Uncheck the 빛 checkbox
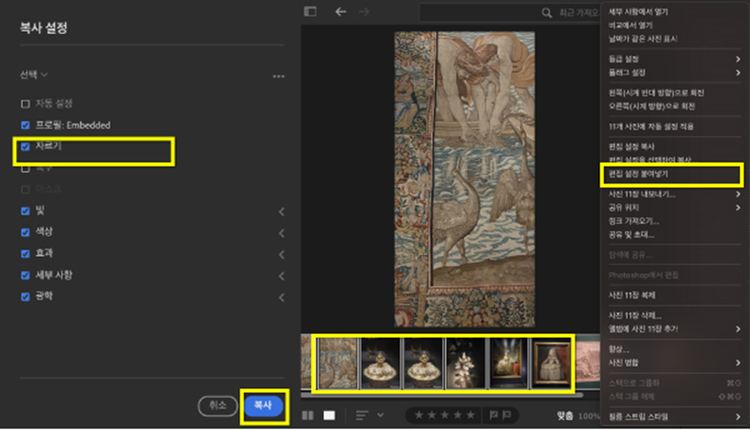 pos(25,211)
